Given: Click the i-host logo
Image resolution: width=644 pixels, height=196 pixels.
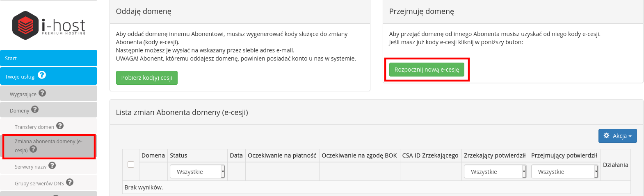Looking at the screenshot, I should [x=49, y=25].
